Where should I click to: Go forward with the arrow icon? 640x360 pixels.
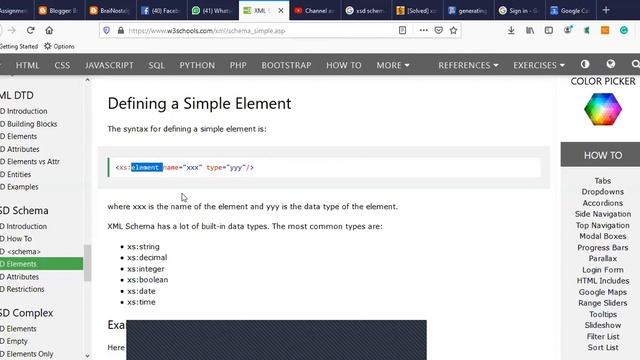click(x=12, y=30)
